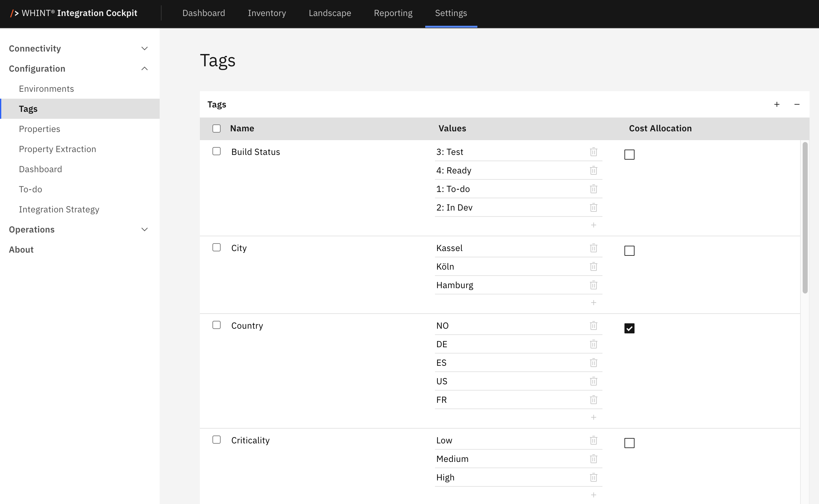Remove selected tags with minus icon

pyautogui.click(x=797, y=104)
